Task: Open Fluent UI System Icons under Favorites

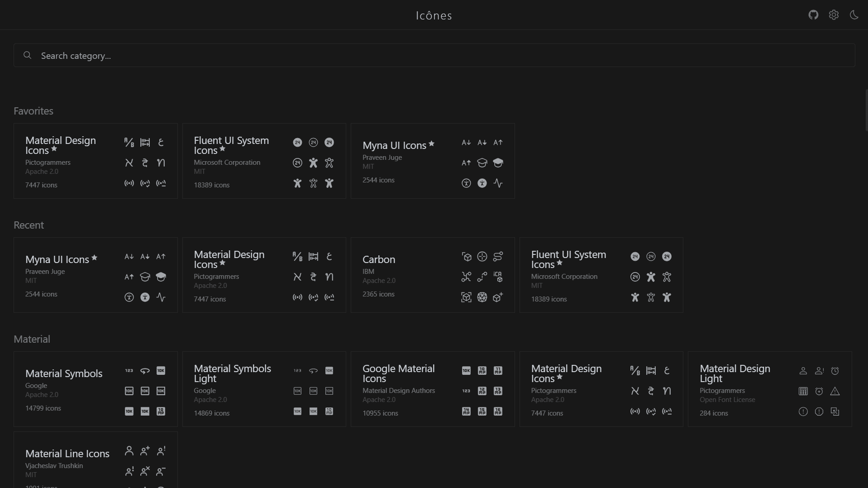Action: [264, 161]
